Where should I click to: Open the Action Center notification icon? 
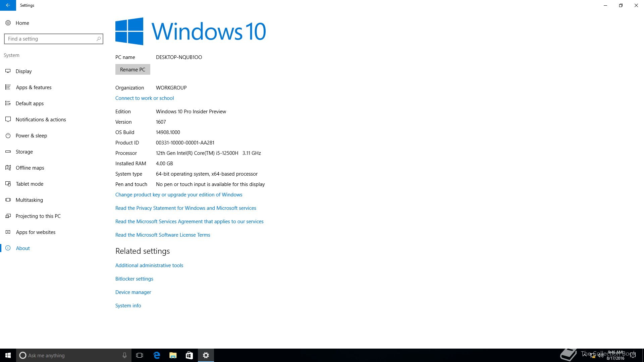(x=633, y=355)
